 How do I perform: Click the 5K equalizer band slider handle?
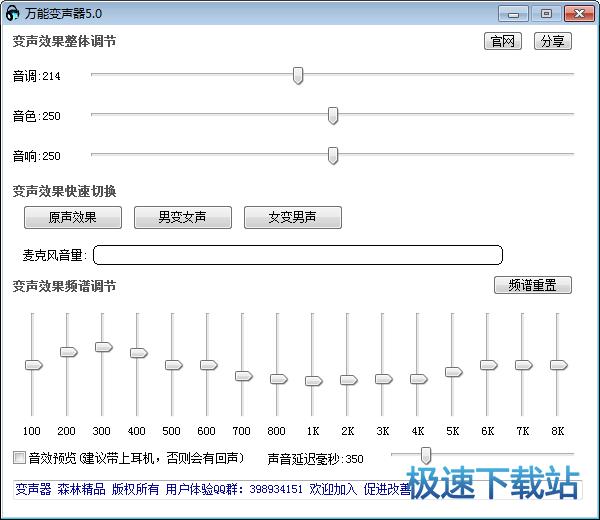tap(453, 372)
